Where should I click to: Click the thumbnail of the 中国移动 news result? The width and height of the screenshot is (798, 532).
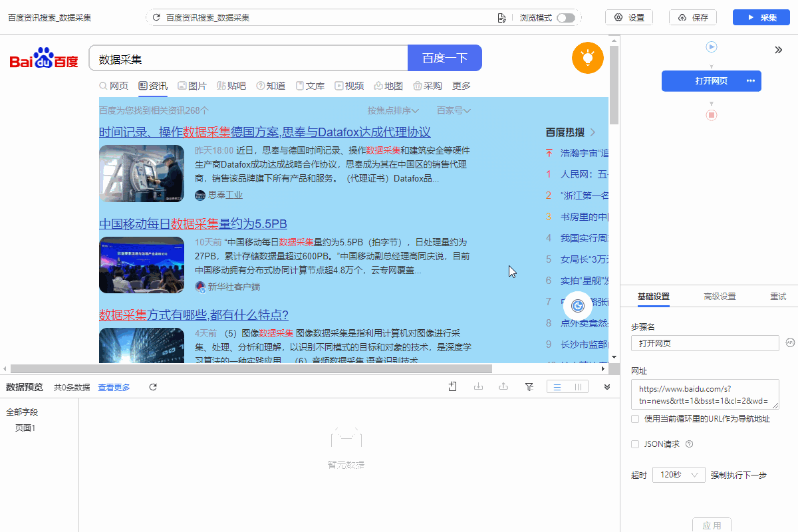(142, 265)
